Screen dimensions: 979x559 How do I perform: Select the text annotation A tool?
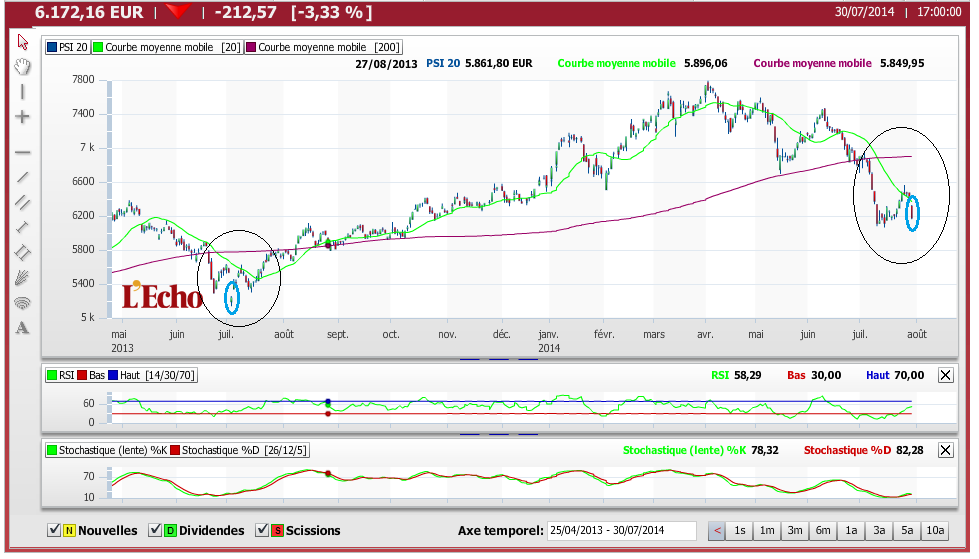22,328
